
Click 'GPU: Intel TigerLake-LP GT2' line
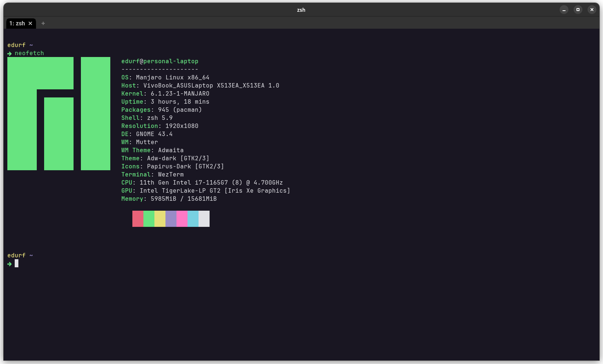coord(206,191)
